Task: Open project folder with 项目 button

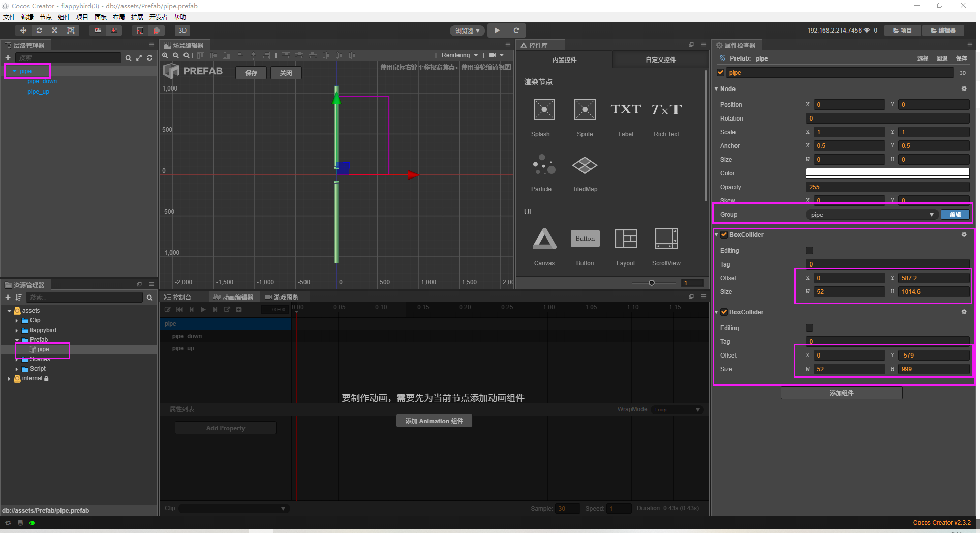Action: [x=902, y=31]
